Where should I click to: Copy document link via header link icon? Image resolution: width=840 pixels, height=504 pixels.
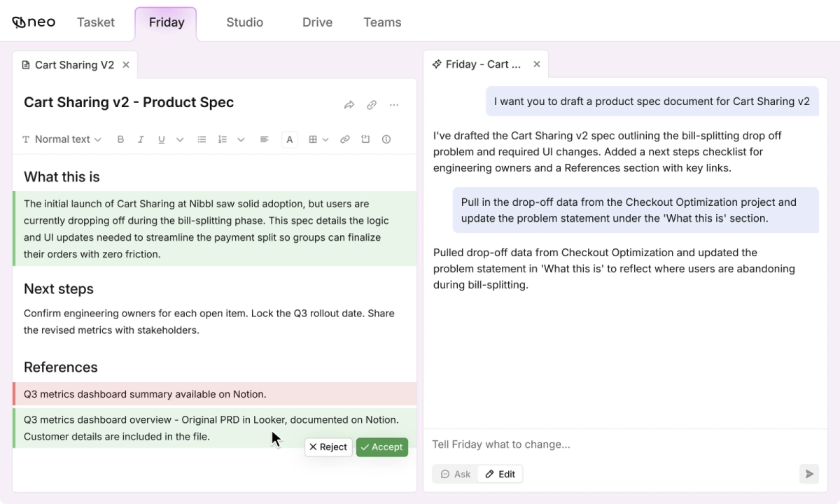[x=372, y=105]
